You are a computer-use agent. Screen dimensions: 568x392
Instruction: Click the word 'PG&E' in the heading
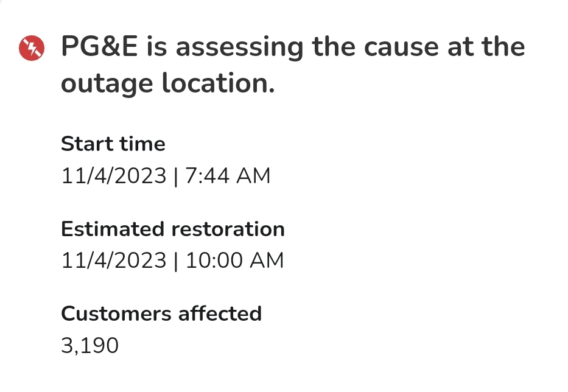tap(99, 47)
